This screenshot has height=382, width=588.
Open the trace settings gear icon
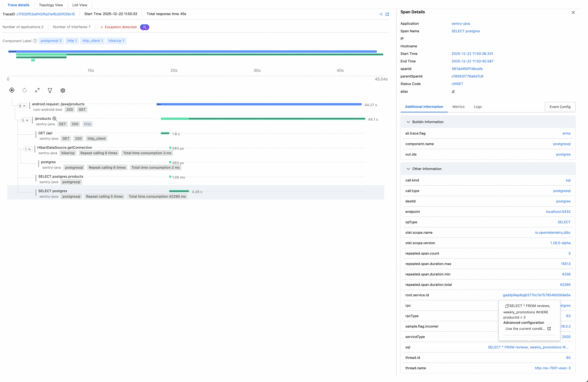(63, 91)
